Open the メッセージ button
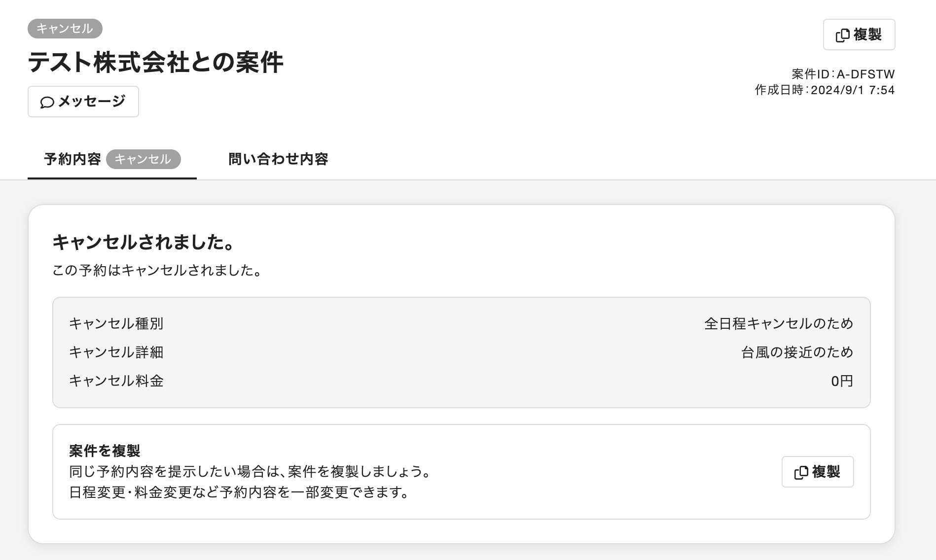The width and height of the screenshot is (936, 560). click(83, 102)
